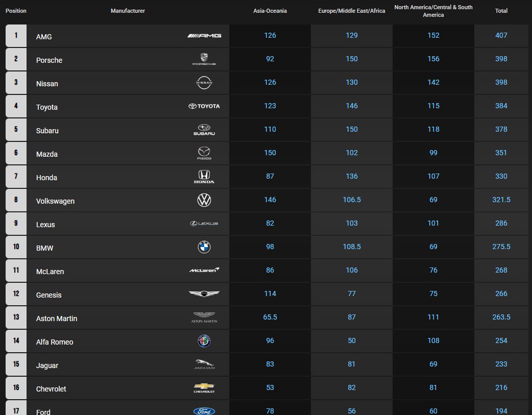The height and width of the screenshot is (415, 532).
Task: Select the Lexus manufacturer name
Action: (x=45, y=224)
